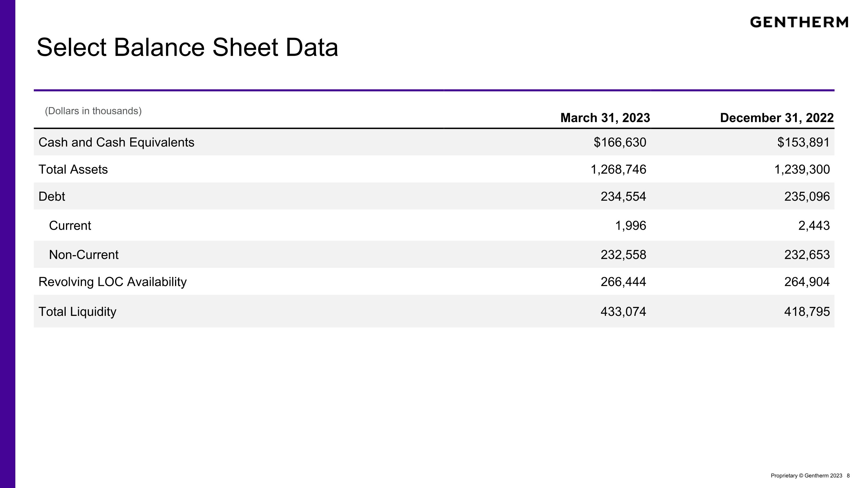The image size is (868, 488).
Task: Click the Select Balance Sheet Data title
Action: 187,47
